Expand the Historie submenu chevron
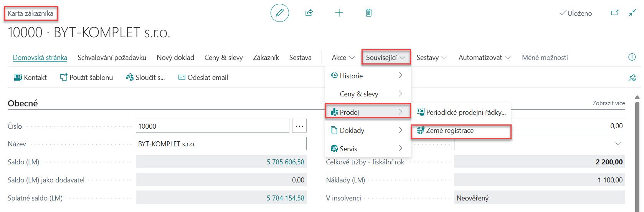Viewport: 644px width, 212px height. click(x=400, y=76)
